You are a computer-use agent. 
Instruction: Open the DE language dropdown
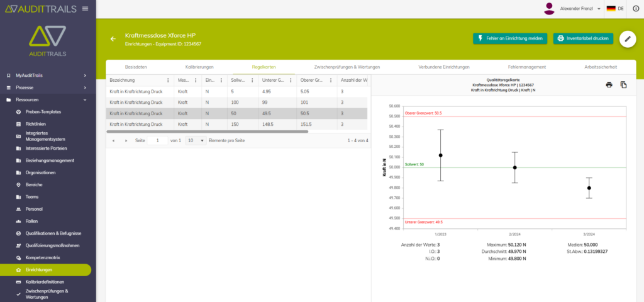tap(615, 9)
